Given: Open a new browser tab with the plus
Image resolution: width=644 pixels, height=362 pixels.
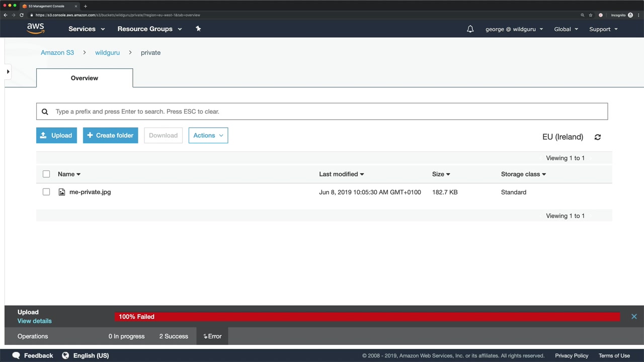Looking at the screenshot, I should [x=86, y=6].
